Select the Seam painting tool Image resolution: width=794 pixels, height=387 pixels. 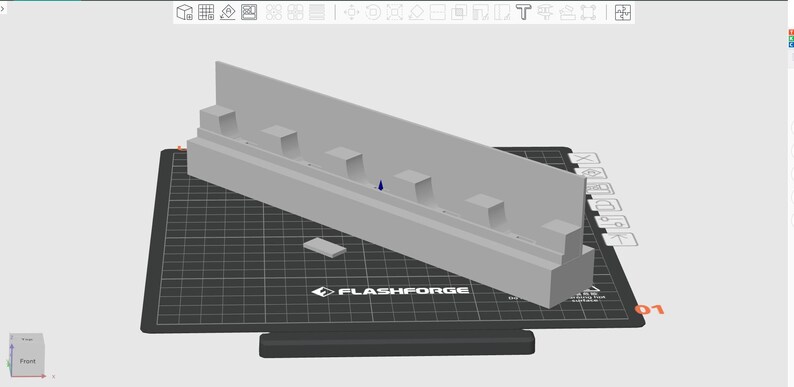(x=502, y=12)
